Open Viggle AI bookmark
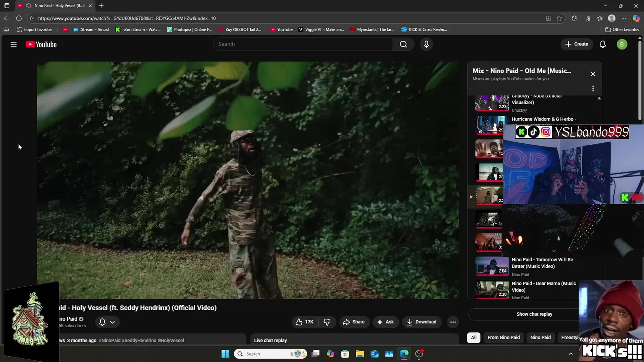This screenshot has width=644, height=362. click(x=321, y=29)
